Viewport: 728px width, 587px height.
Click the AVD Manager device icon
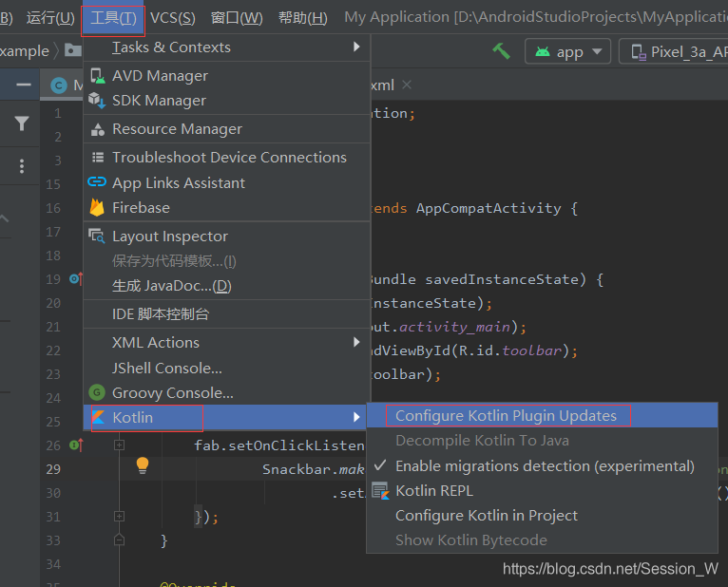[x=97, y=76]
